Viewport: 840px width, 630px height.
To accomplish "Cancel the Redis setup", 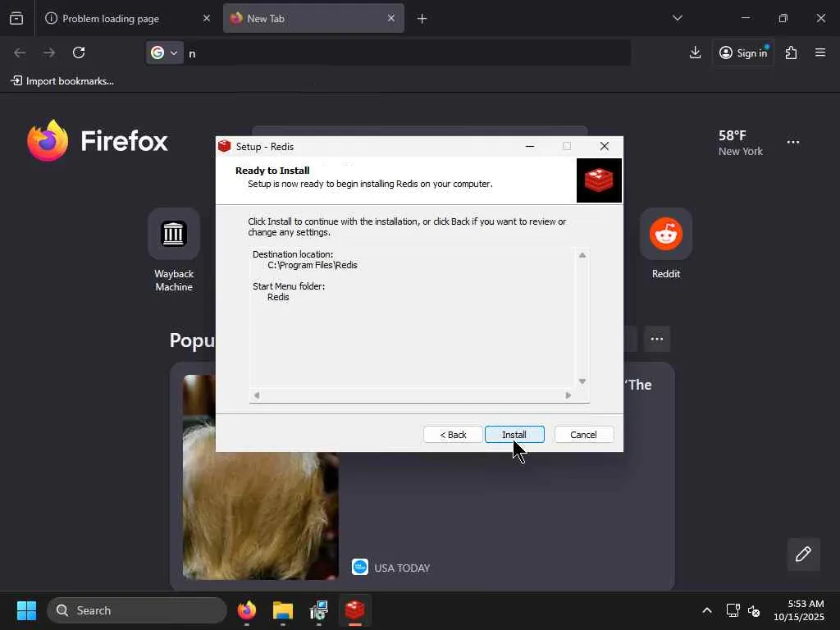I will tap(584, 435).
